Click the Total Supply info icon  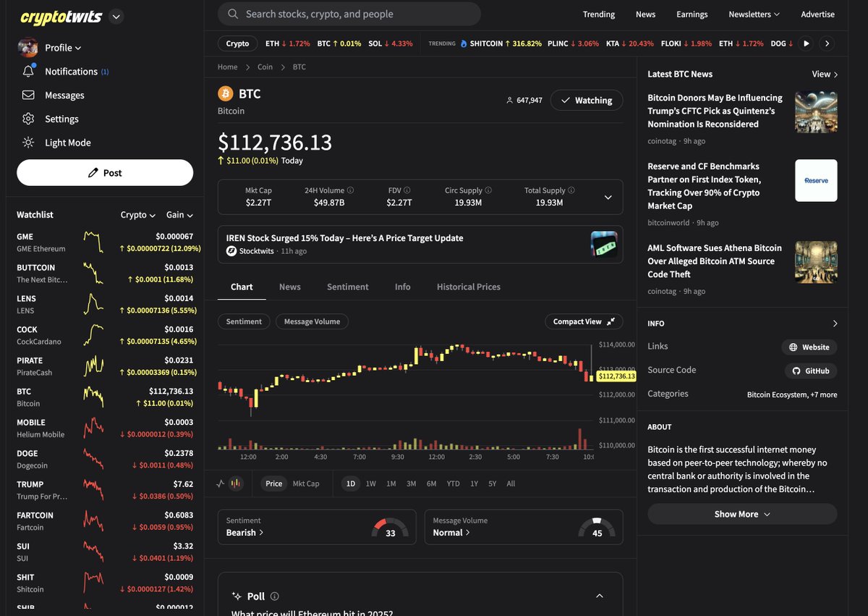571,190
